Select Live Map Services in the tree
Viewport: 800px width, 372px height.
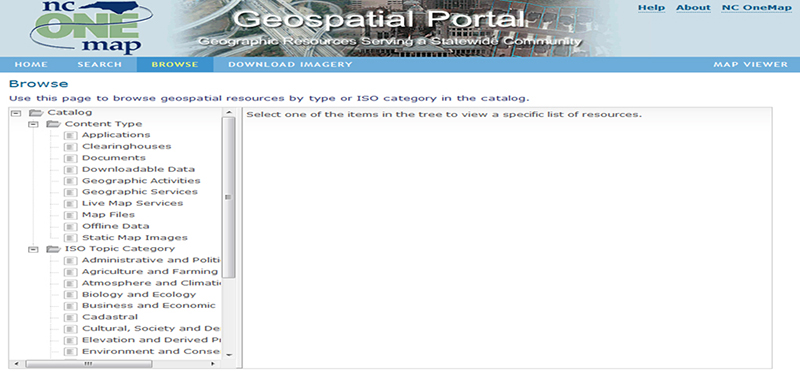tap(132, 203)
